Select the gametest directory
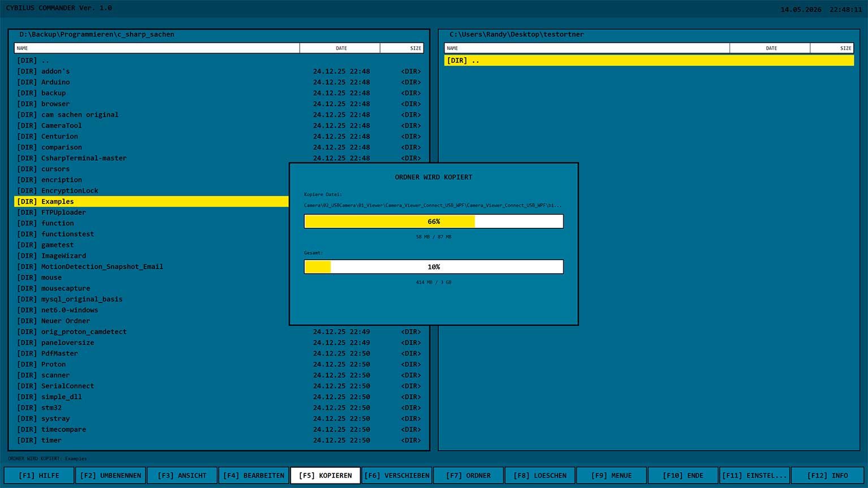This screenshot has height=488, width=868. (x=152, y=245)
